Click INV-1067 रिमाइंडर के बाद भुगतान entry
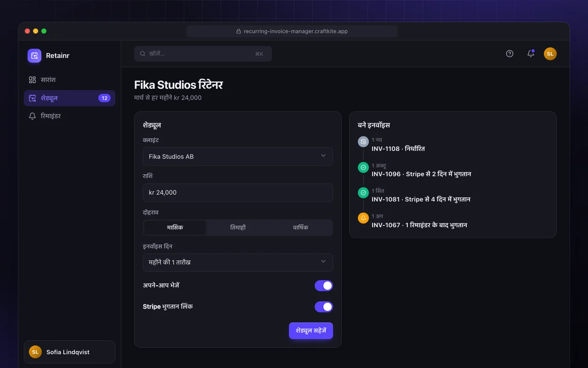Screen dimensions: 588x368 tap(419, 225)
